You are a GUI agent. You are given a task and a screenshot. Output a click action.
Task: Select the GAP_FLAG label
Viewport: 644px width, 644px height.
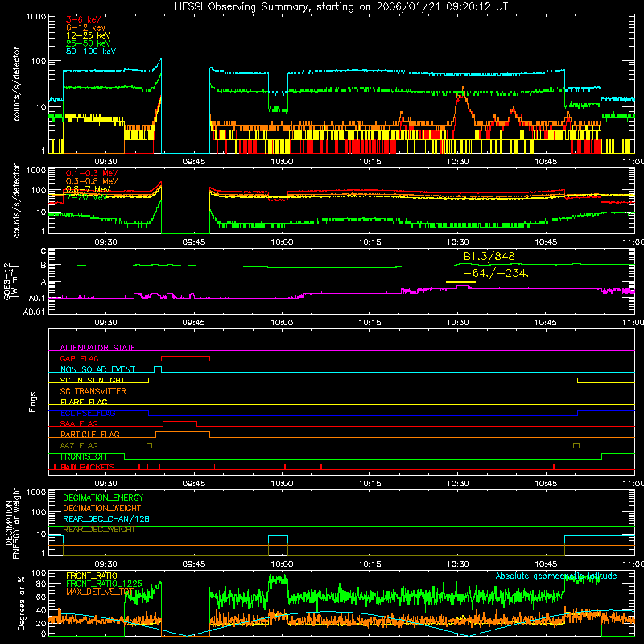coord(79,358)
